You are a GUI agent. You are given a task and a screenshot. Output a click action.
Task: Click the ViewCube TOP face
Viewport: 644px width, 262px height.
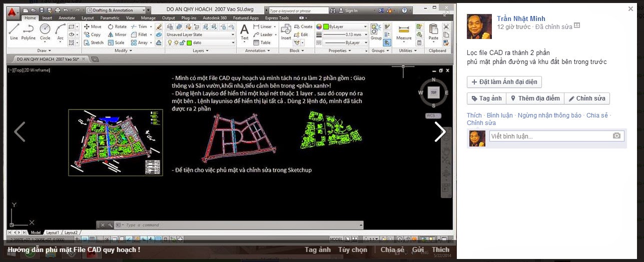[x=433, y=92]
